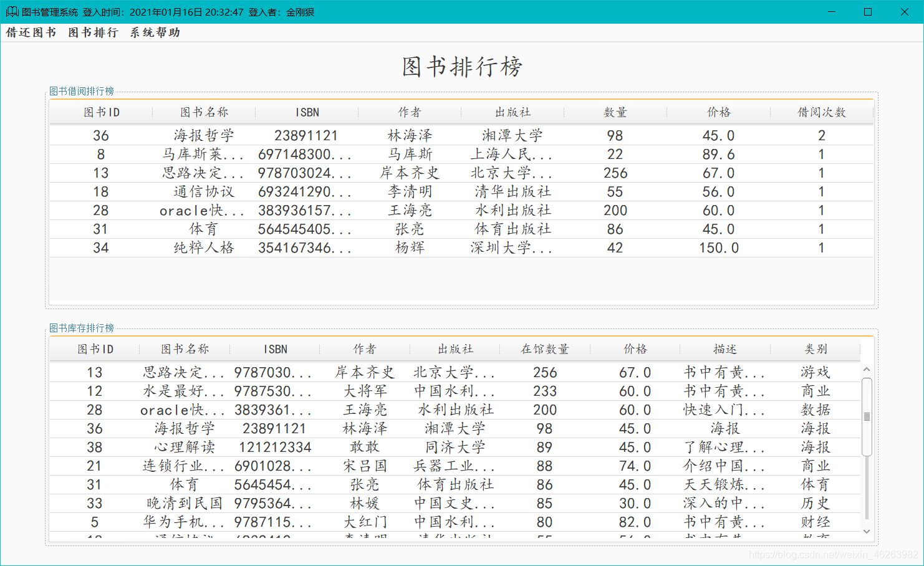
Task: Select 心理解读 book name cell
Action: pos(185,447)
